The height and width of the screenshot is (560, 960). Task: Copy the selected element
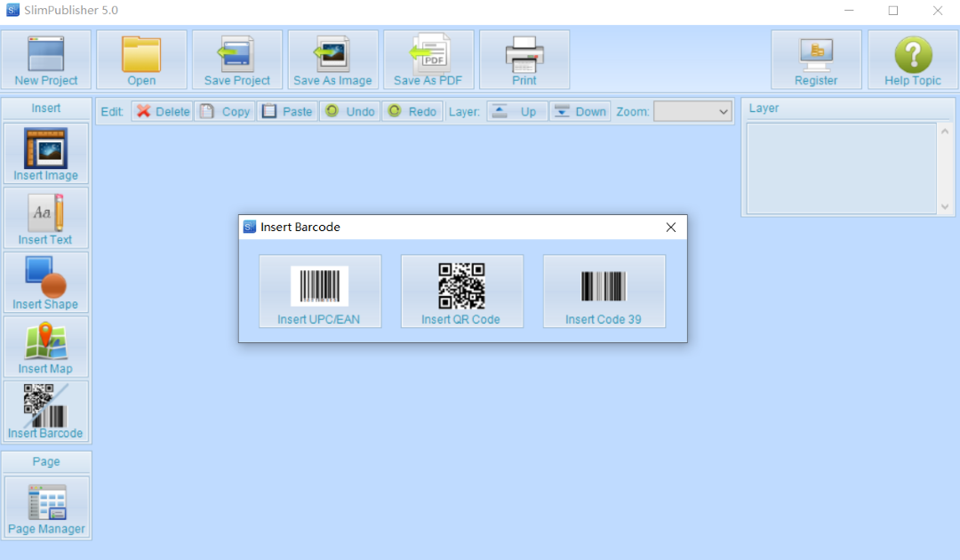click(x=225, y=110)
